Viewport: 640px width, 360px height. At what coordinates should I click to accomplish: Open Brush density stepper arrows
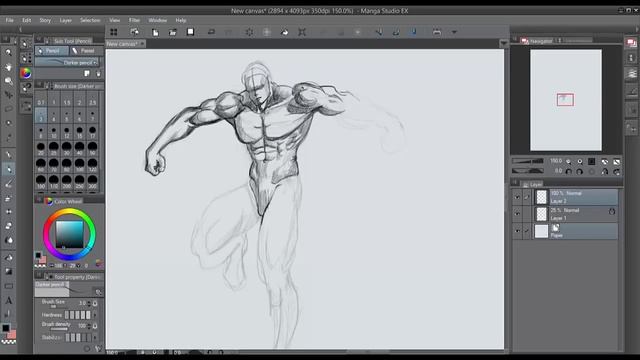coord(89,326)
